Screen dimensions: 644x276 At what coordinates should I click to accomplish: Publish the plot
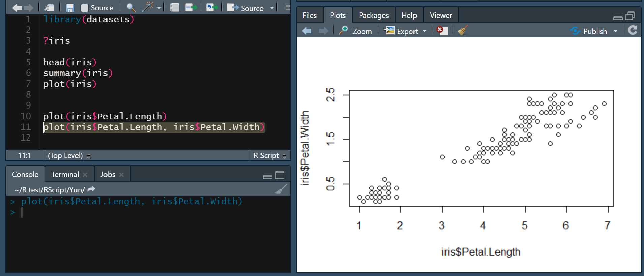(x=588, y=31)
